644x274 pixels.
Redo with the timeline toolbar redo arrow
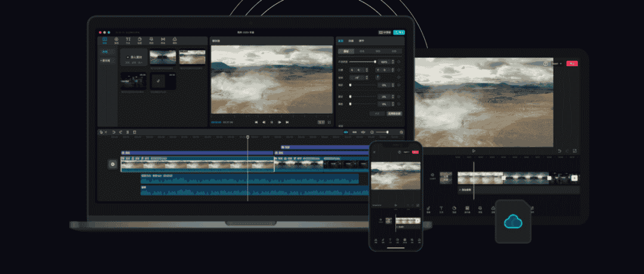pos(120,132)
